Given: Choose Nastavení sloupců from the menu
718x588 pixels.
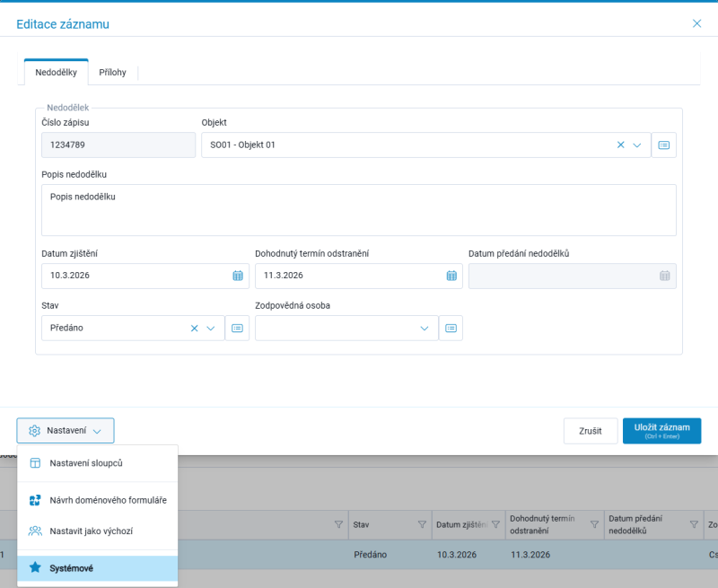Looking at the screenshot, I should pyautogui.click(x=98, y=463).
